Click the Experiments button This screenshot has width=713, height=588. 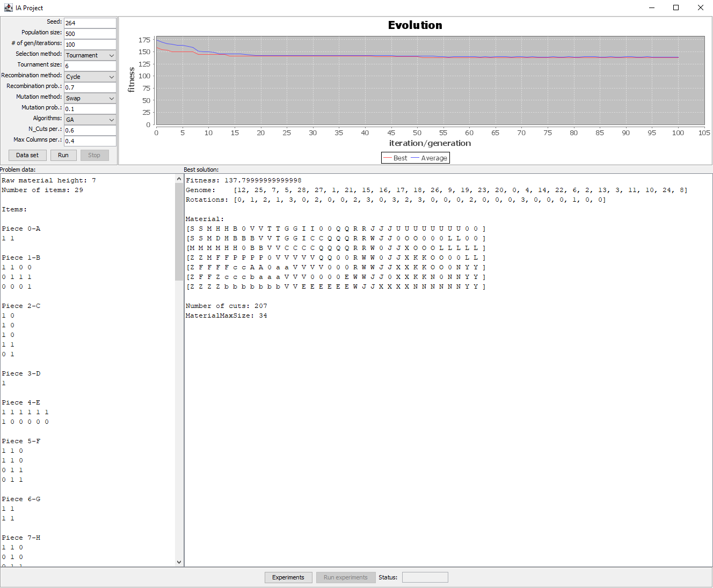coord(288,577)
